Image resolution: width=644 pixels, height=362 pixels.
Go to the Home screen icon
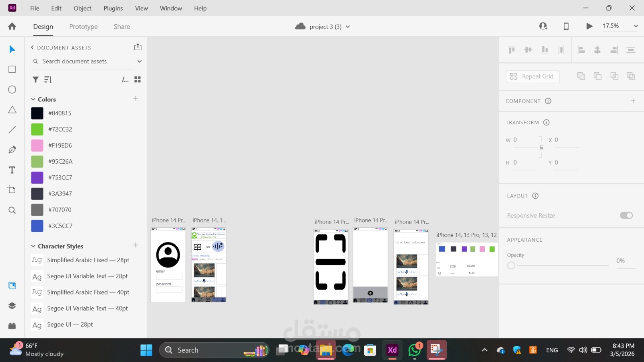click(12, 27)
